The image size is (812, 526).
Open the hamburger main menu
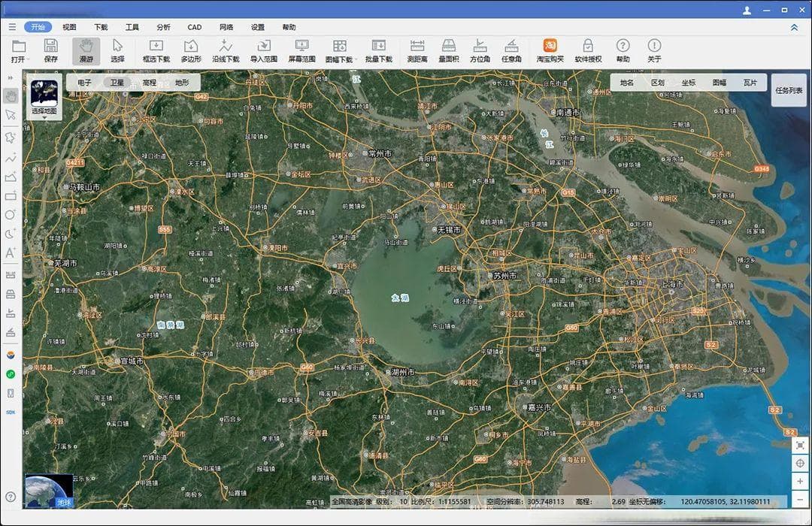point(12,27)
